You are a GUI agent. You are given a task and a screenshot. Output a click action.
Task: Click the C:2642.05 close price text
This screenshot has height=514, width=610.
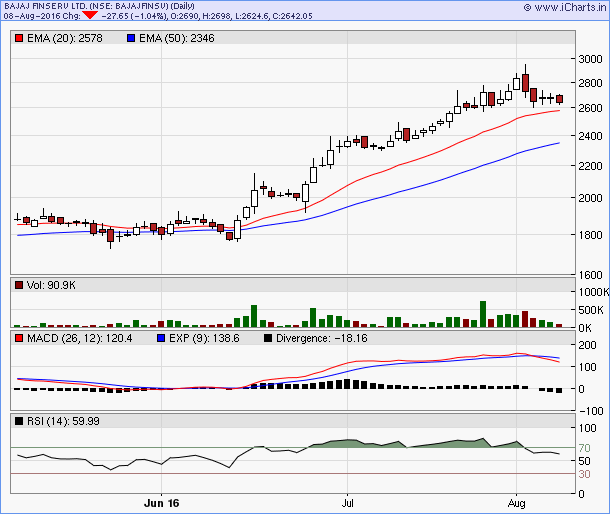292,16
